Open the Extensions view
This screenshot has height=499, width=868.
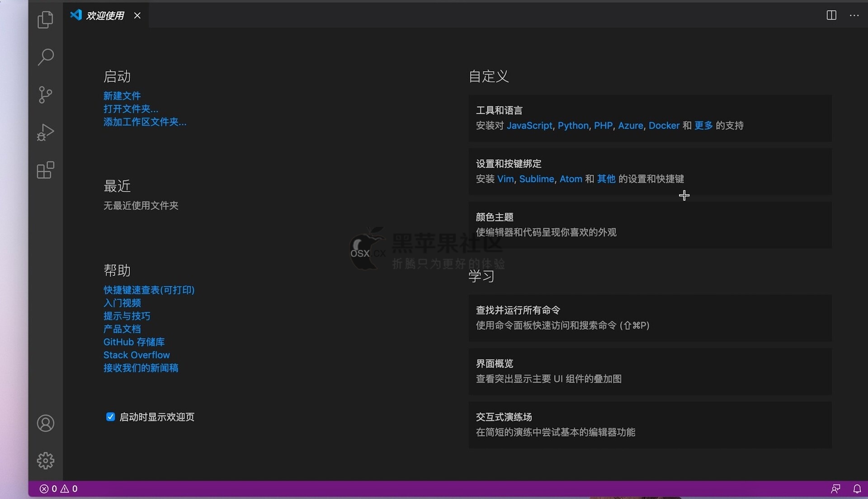coord(45,170)
